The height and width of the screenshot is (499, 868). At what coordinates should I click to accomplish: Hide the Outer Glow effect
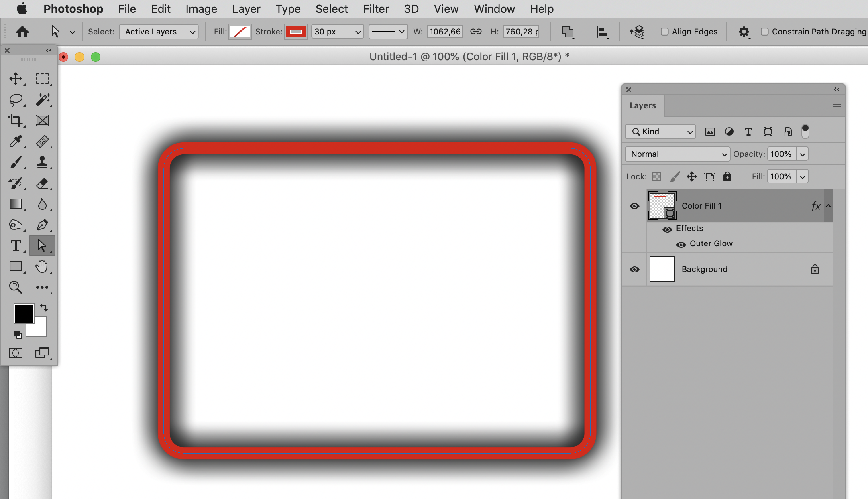point(681,244)
